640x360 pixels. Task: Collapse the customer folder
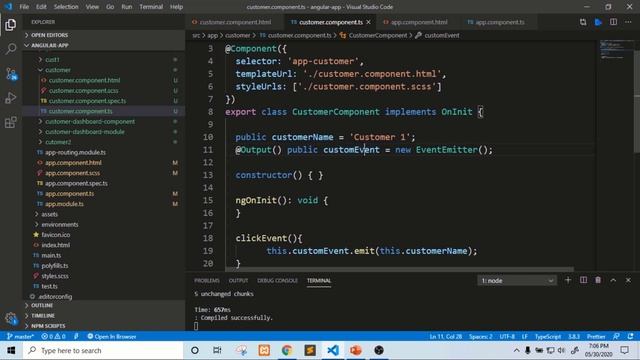pyautogui.click(x=103, y=70)
